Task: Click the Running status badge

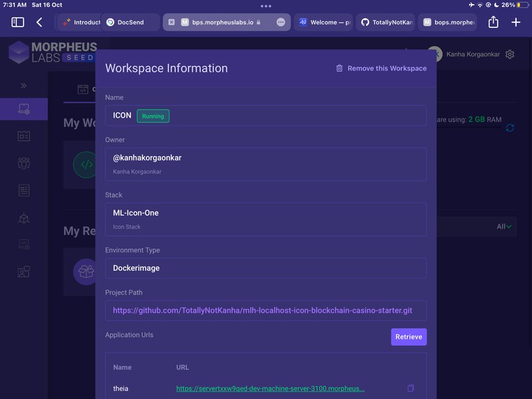Action: [x=153, y=116]
